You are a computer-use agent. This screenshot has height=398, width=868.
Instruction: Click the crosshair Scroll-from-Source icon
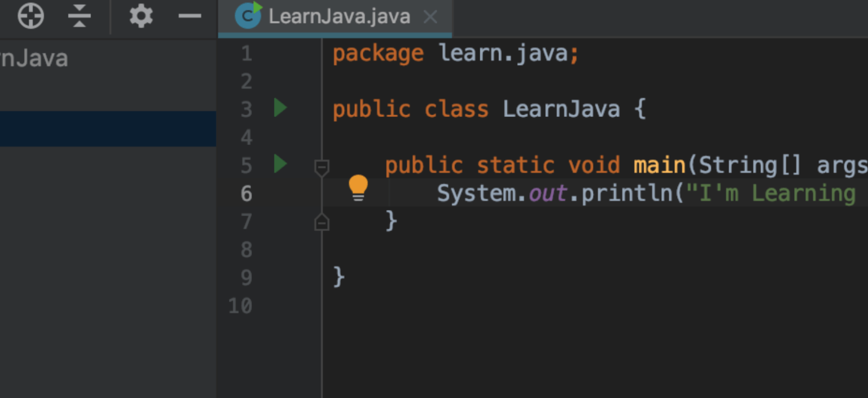click(x=31, y=16)
